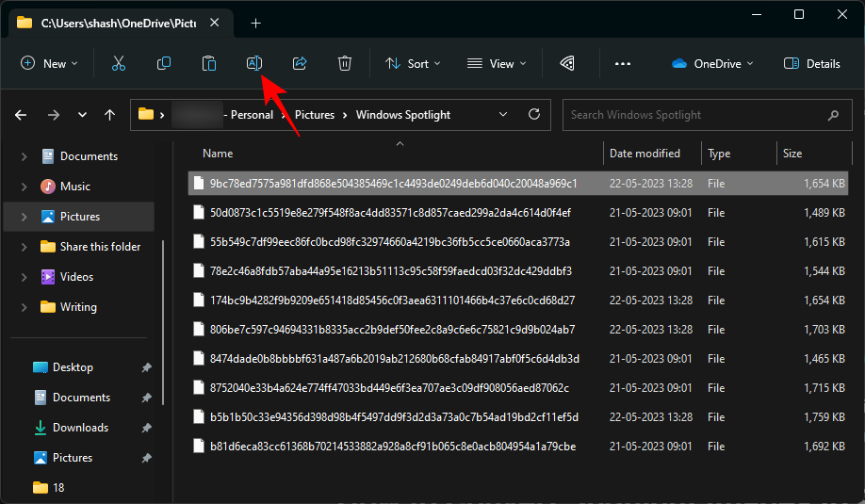Open the View dropdown menu

click(497, 63)
